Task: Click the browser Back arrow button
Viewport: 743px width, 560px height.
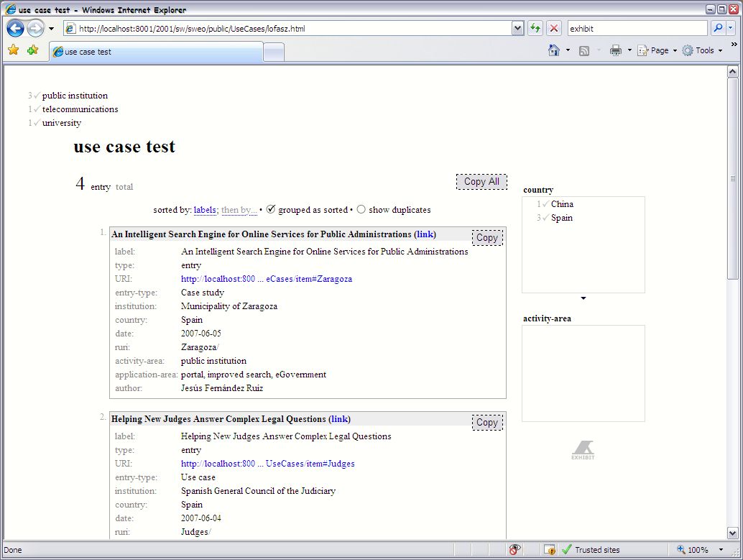Action: [x=15, y=29]
